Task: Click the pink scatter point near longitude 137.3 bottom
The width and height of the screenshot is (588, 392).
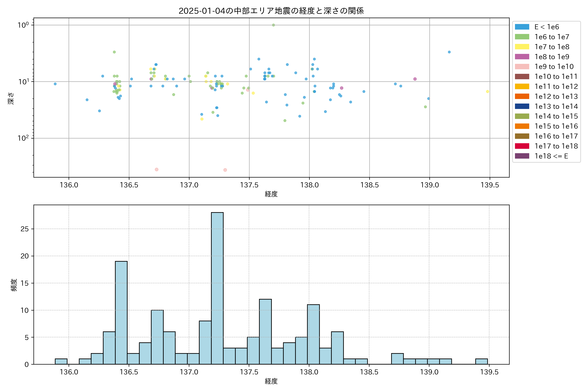Action: point(225,170)
